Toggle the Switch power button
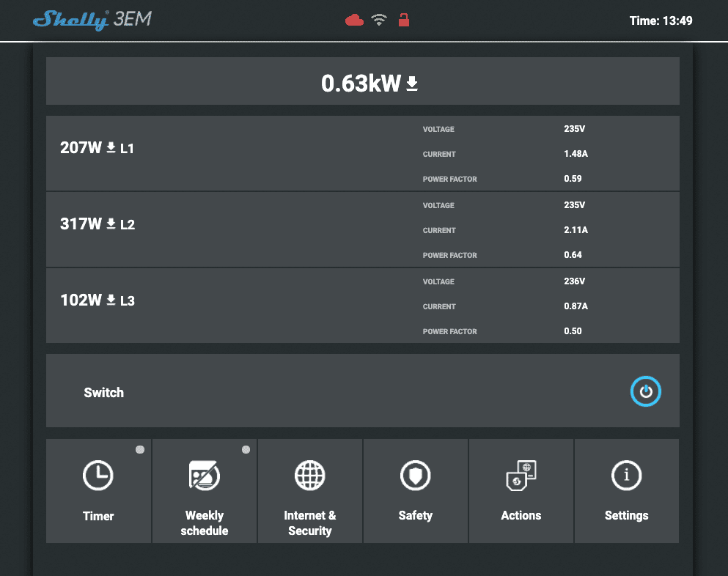Viewport: 728px width, 576px height. point(645,392)
